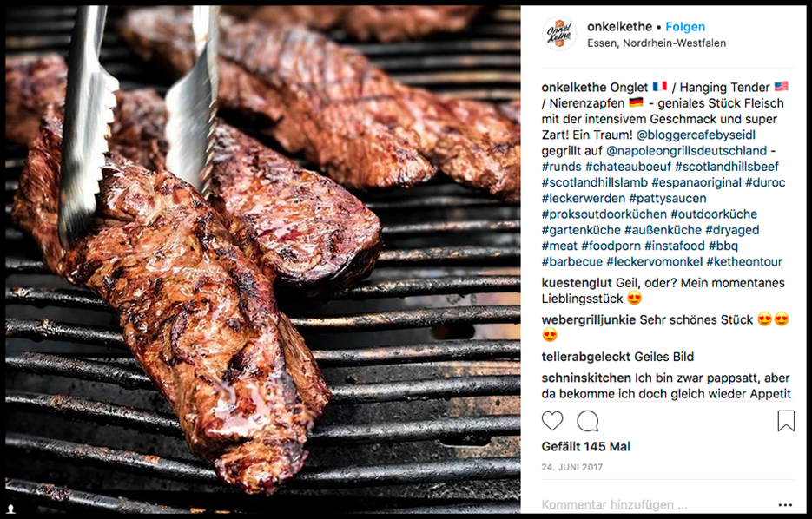
Task: Open the onkelkethe username in header
Action: pos(619,27)
